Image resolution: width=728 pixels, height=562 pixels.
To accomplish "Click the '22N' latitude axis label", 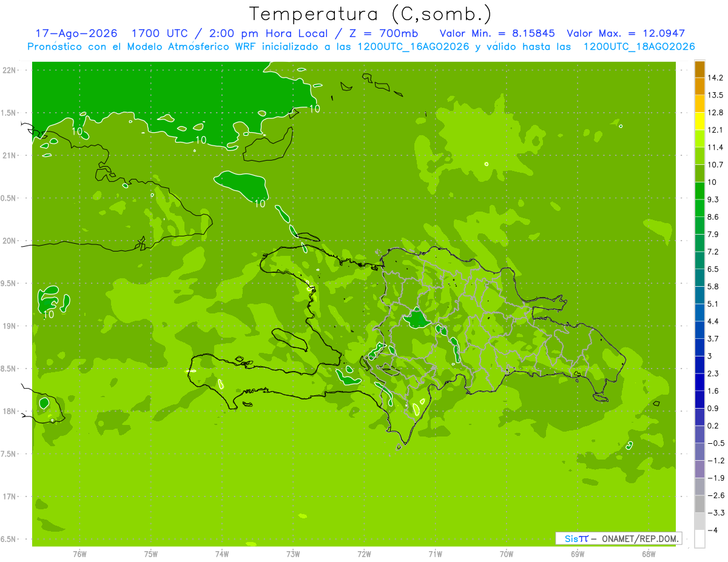I will click(9, 70).
